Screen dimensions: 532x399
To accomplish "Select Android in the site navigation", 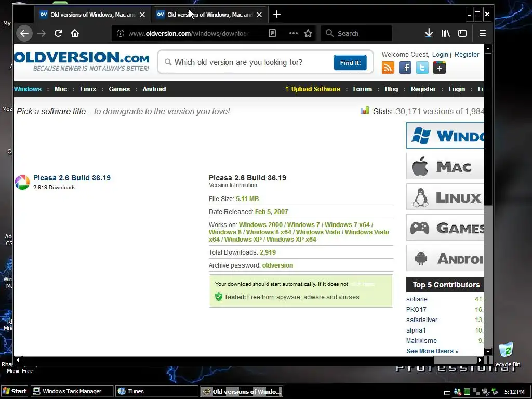I will (x=154, y=89).
